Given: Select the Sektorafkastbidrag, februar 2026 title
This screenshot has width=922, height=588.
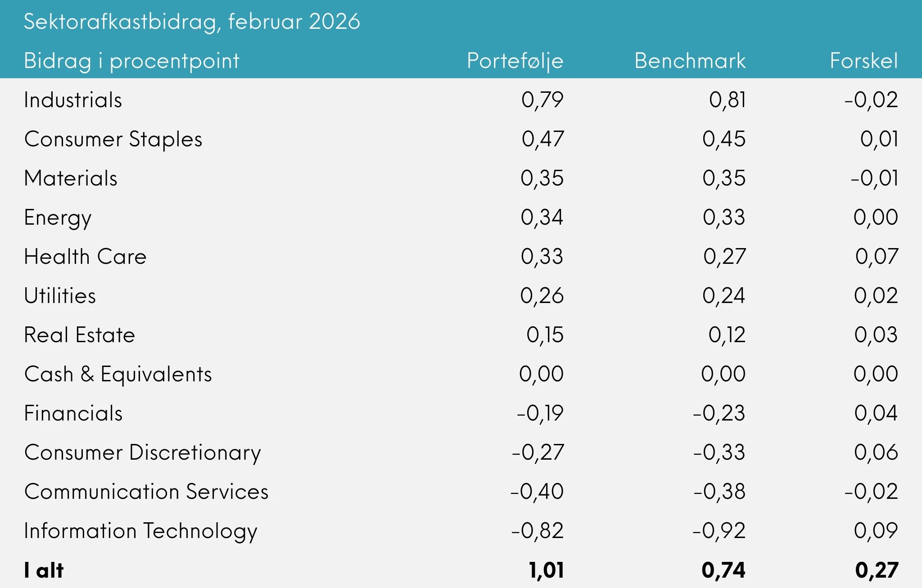Looking at the screenshot, I should pyautogui.click(x=192, y=22).
